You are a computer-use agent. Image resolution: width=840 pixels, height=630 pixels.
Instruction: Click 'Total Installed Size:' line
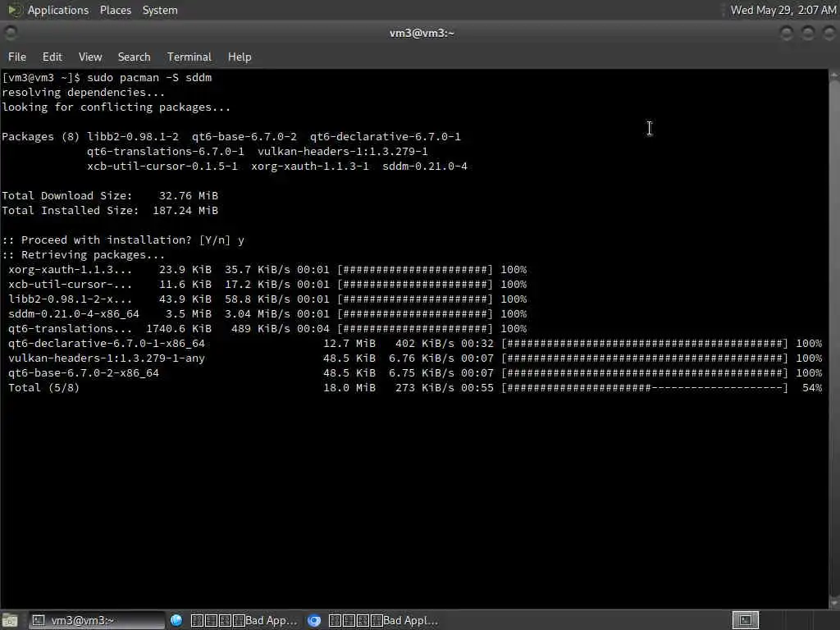(x=110, y=211)
